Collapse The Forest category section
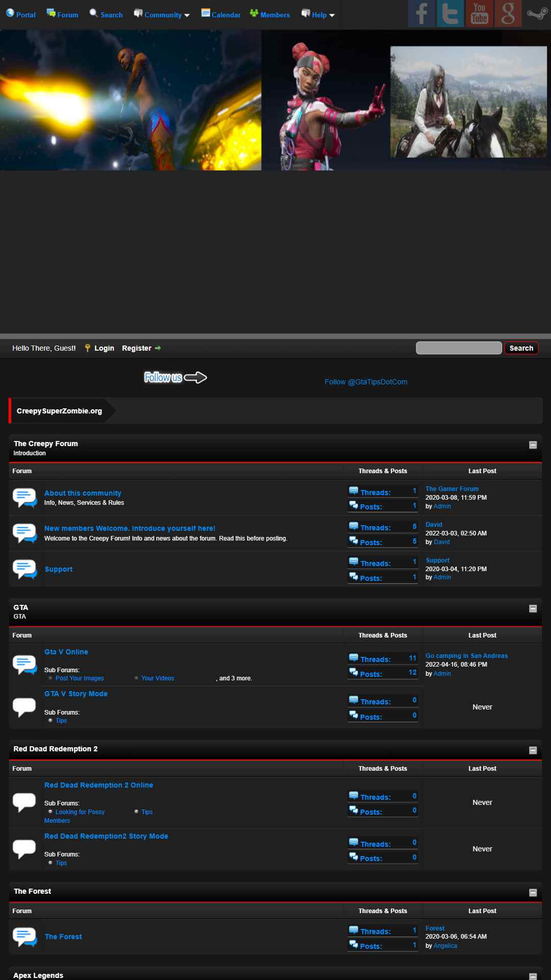This screenshot has height=980, width=551. (x=533, y=893)
